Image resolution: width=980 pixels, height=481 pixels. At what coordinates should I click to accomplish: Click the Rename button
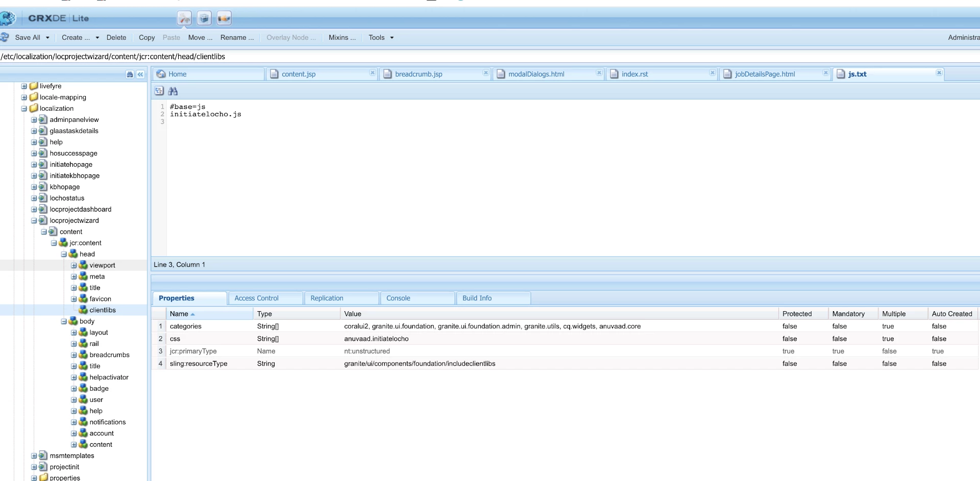point(237,38)
